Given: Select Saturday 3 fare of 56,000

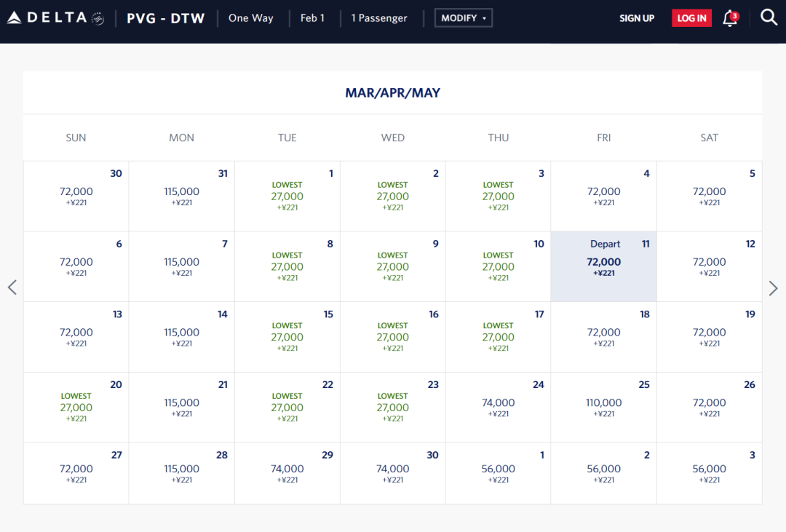Looking at the screenshot, I should point(709,473).
